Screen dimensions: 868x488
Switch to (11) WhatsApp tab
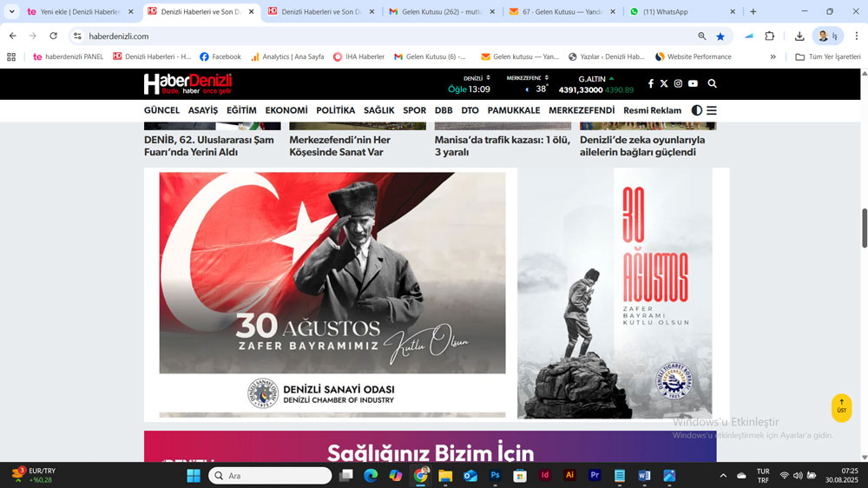click(682, 11)
